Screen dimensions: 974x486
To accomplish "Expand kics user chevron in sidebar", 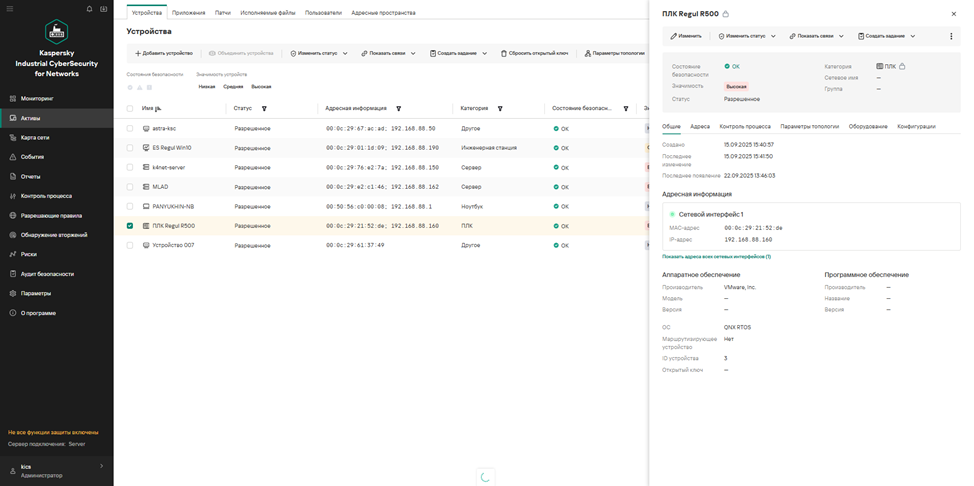I will (102, 466).
